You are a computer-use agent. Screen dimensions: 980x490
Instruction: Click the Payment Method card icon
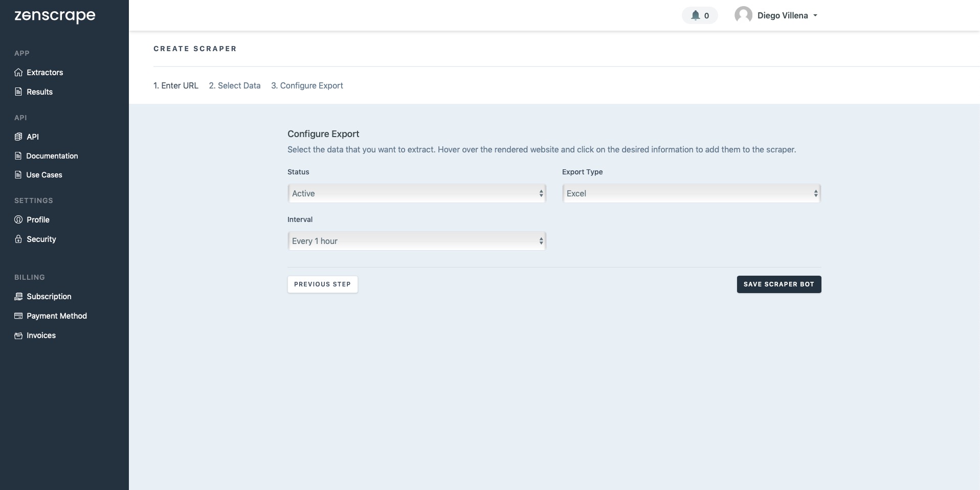coord(18,316)
